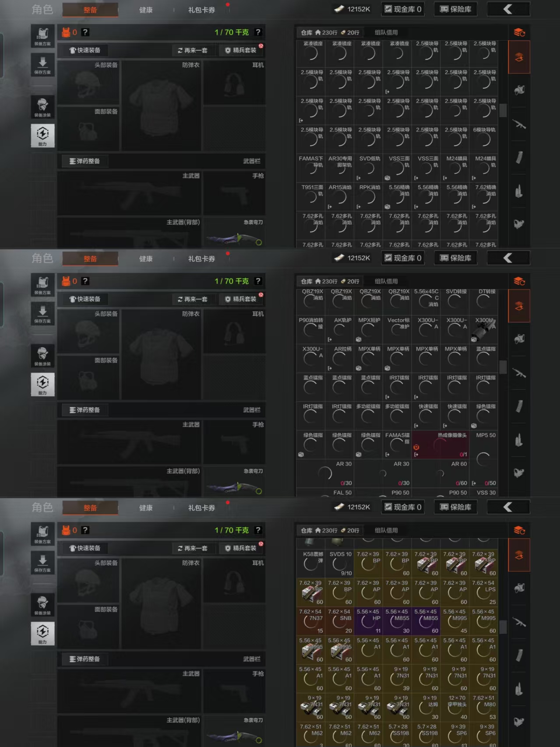Image resolution: width=560 pixels, height=747 pixels.
Task: Pick bullets filter icon in bottom panel sidebar
Action: pos(519,689)
